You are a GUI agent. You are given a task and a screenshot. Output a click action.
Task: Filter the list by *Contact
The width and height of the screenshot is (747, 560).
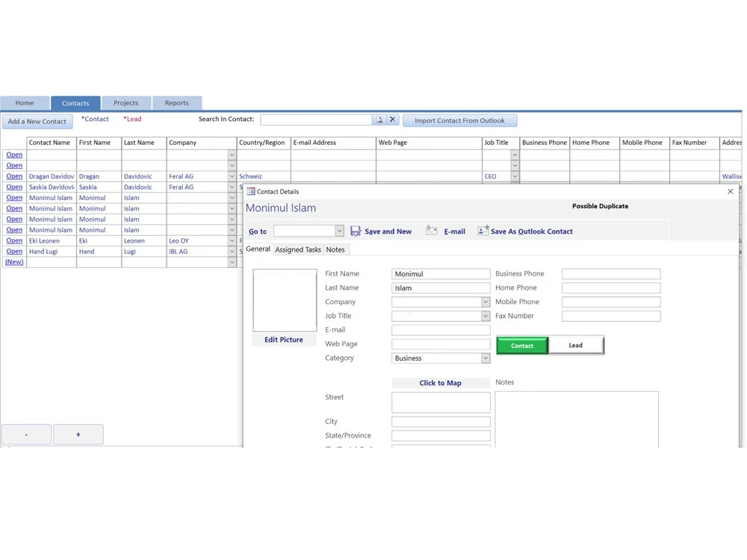pyautogui.click(x=96, y=119)
